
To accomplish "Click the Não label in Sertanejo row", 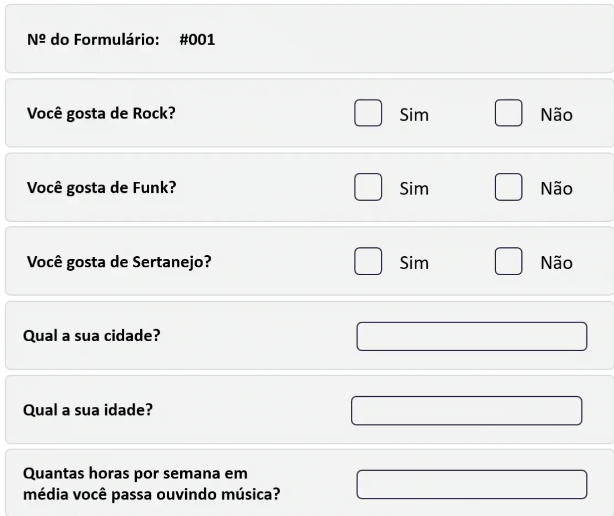I will pyautogui.click(x=556, y=263).
